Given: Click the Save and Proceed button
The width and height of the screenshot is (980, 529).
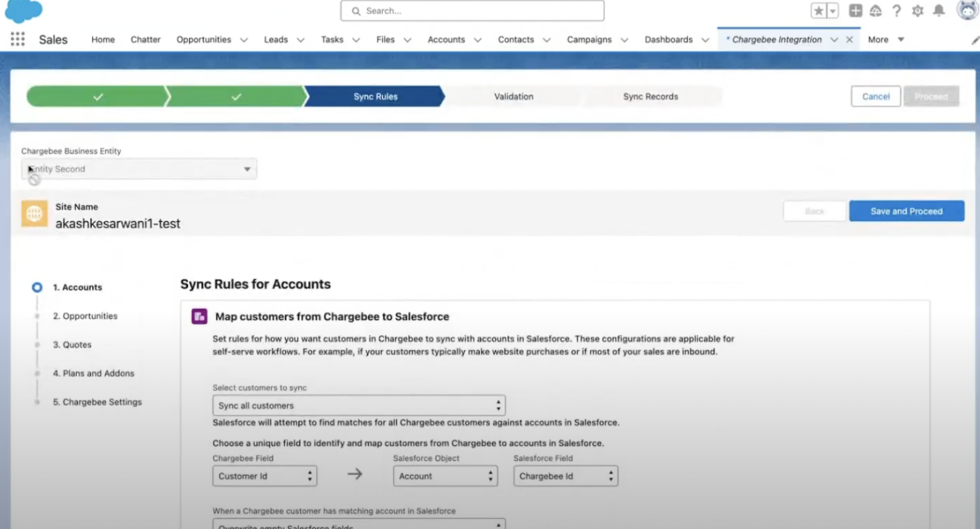Looking at the screenshot, I should pyautogui.click(x=906, y=211).
